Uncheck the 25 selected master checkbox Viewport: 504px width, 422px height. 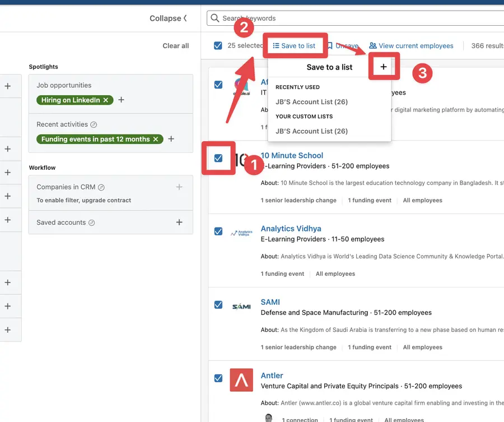pos(218,45)
